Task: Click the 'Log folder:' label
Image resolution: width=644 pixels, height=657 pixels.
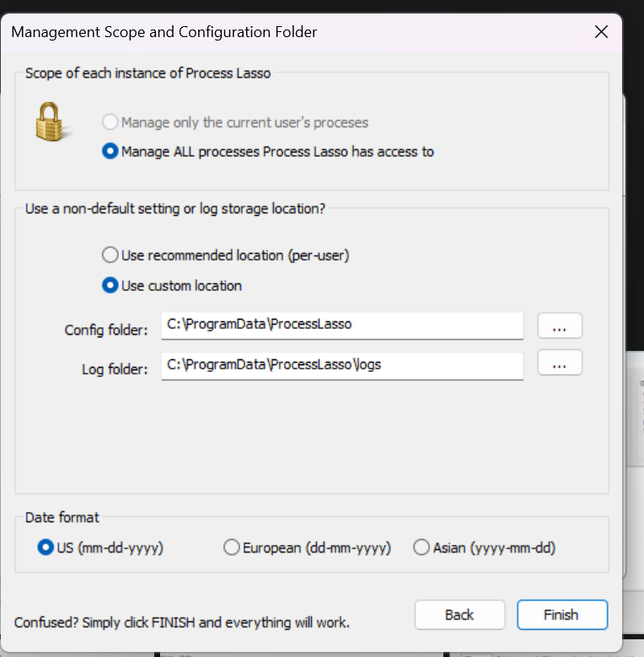Action: coord(115,369)
